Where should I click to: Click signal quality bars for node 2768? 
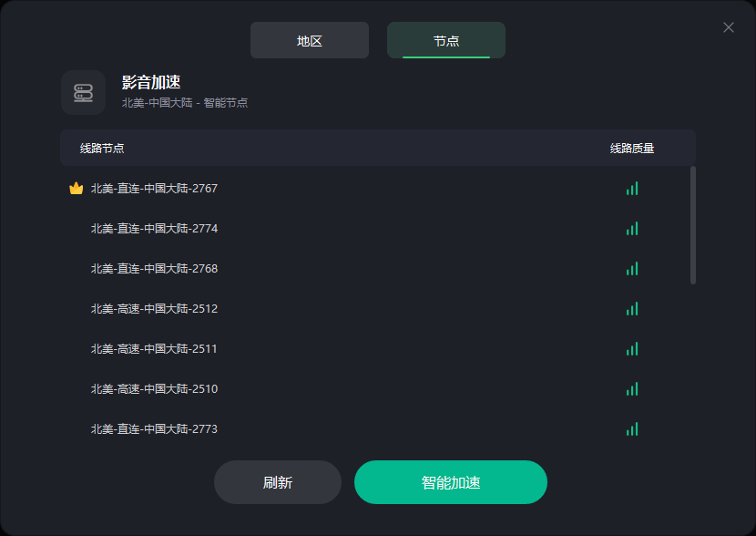point(632,269)
